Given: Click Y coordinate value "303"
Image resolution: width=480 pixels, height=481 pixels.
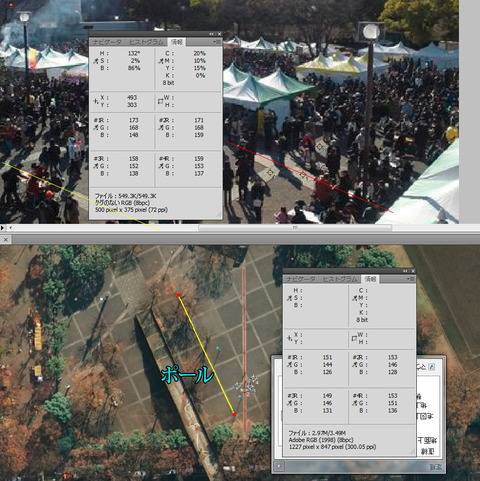Looking at the screenshot, I should 132,105.
